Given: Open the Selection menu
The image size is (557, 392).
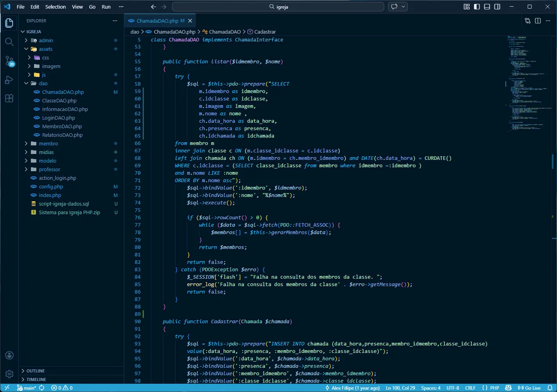Looking at the screenshot, I should click(56, 7).
